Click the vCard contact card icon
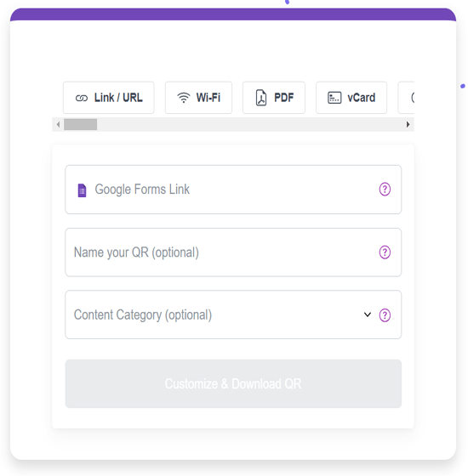The height and width of the screenshot is (476, 468). pos(334,98)
